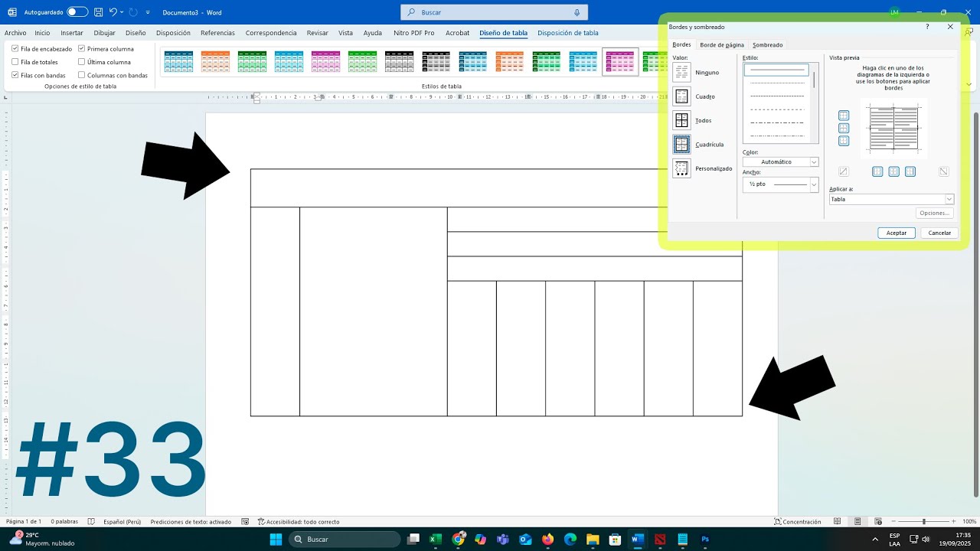Switch to Sombreado tab
The height and width of the screenshot is (551, 980).
[767, 45]
